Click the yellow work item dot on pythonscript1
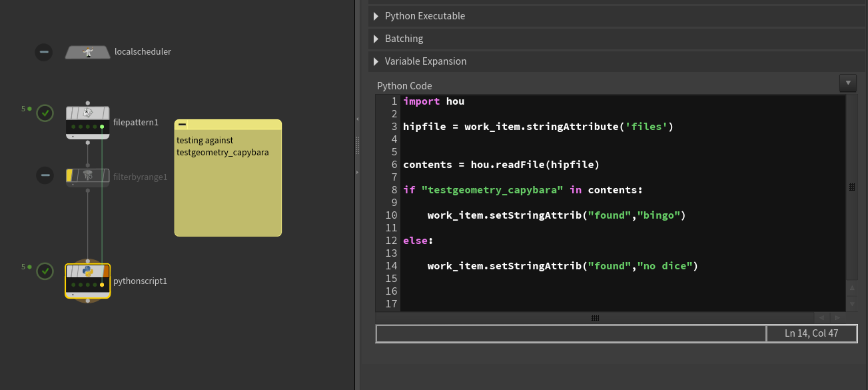The width and height of the screenshot is (868, 390). [x=102, y=285]
